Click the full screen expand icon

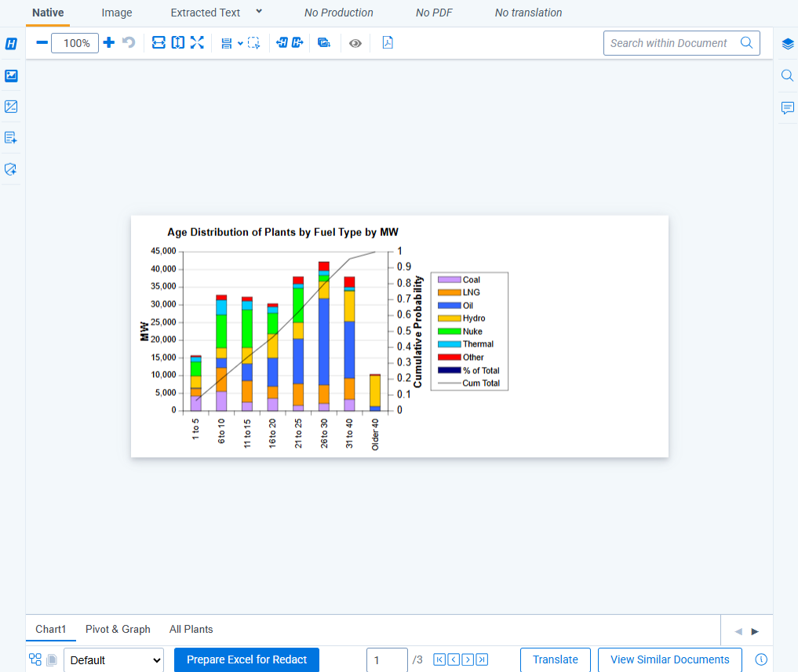click(197, 43)
